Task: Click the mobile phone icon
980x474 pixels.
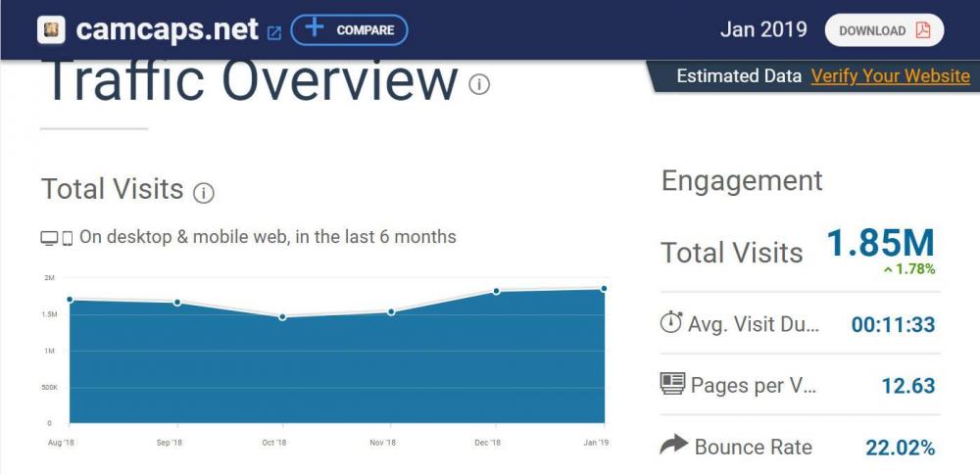Action: pyautogui.click(x=68, y=238)
